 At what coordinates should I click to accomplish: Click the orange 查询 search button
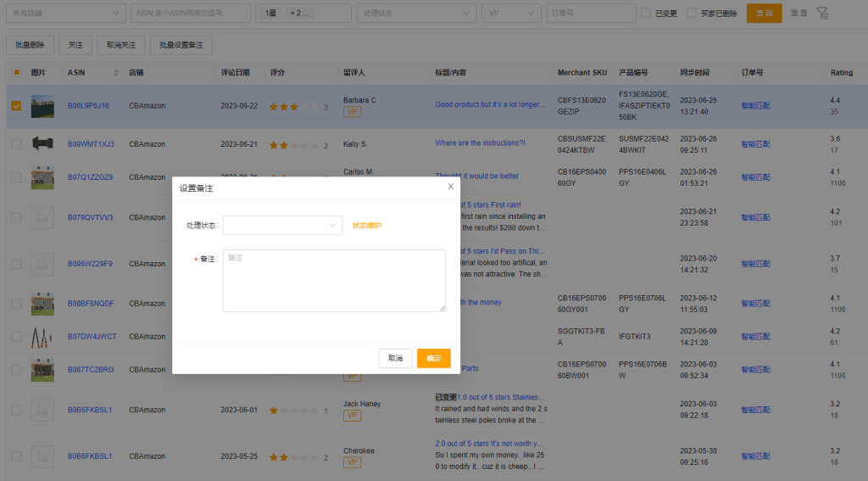click(764, 13)
